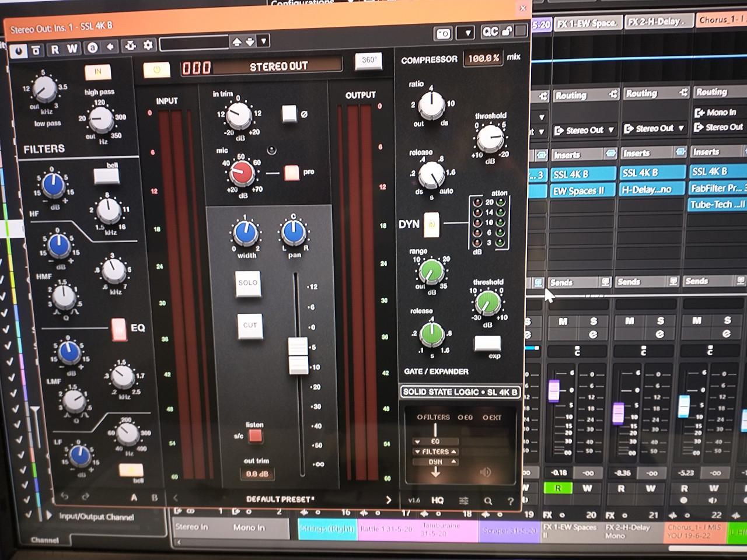Enable Write automation with the W icon
The image size is (747, 560).
(72, 48)
